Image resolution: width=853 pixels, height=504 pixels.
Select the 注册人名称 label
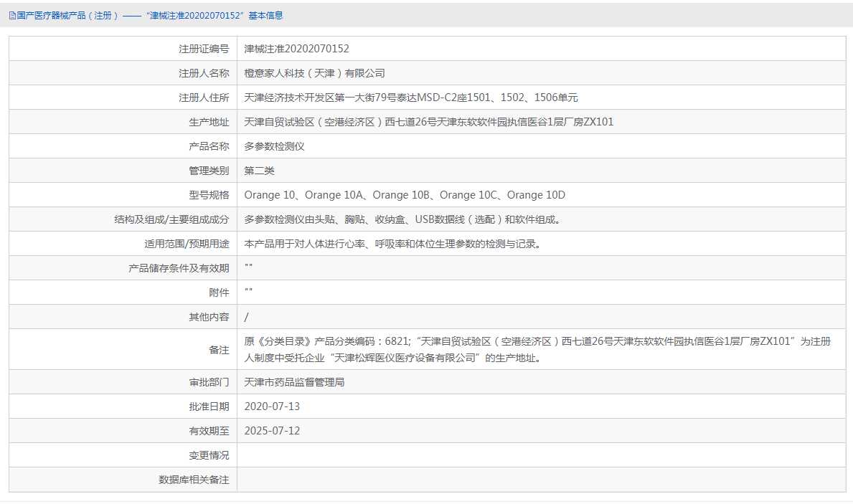tap(204, 73)
